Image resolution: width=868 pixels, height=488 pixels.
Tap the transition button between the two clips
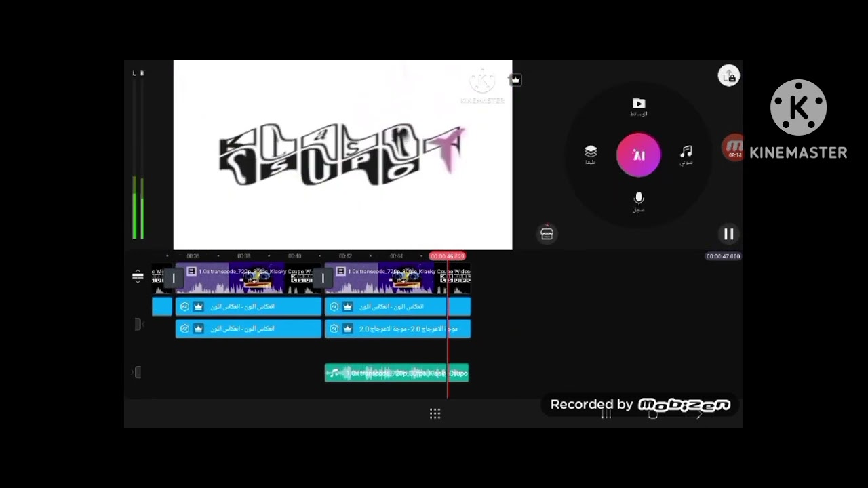(x=323, y=278)
